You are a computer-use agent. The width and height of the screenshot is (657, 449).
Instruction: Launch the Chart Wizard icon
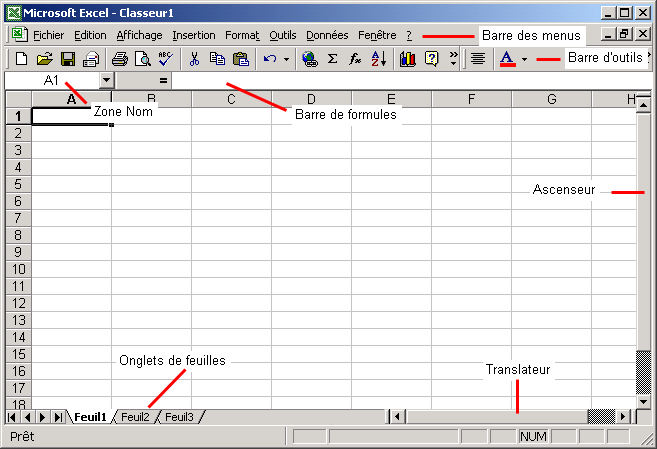(408, 59)
